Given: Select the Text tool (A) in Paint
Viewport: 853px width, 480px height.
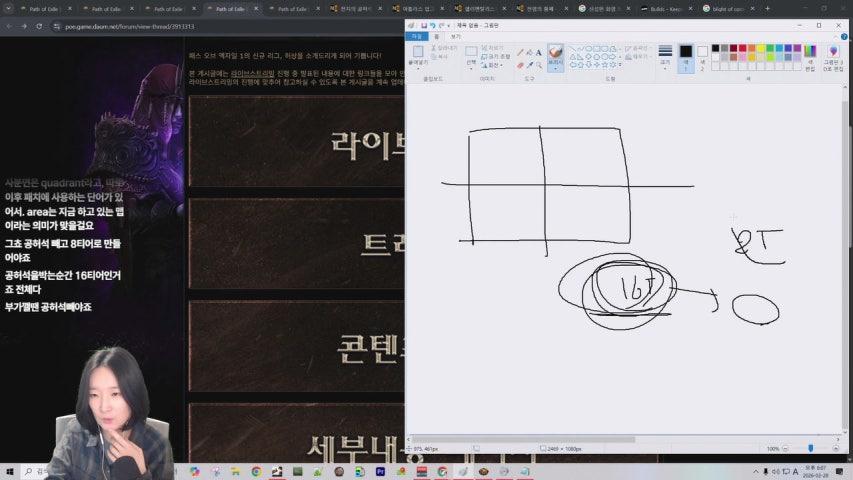Looking at the screenshot, I should [539, 52].
